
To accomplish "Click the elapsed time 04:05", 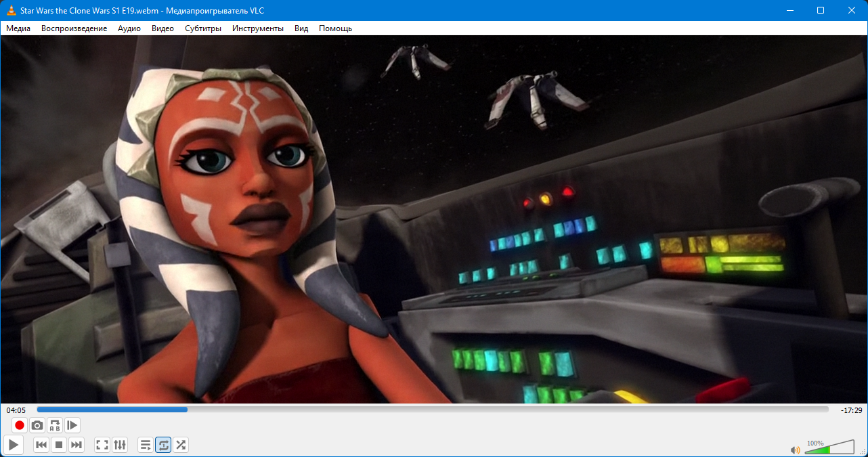I will point(16,410).
